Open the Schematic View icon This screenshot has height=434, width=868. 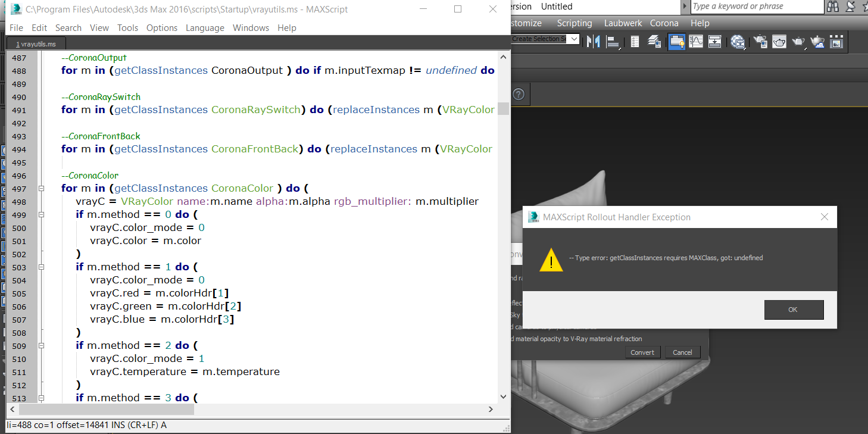[x=715, y=41]
